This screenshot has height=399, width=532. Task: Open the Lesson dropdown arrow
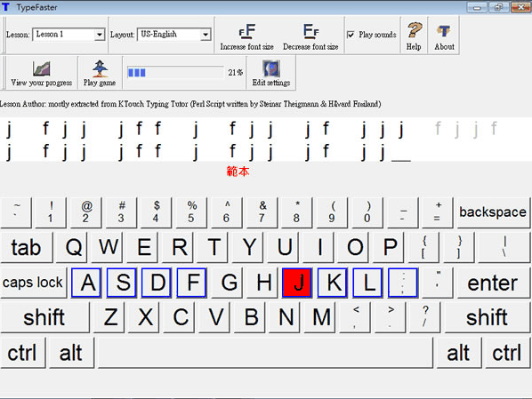click(x=100, y=35)
